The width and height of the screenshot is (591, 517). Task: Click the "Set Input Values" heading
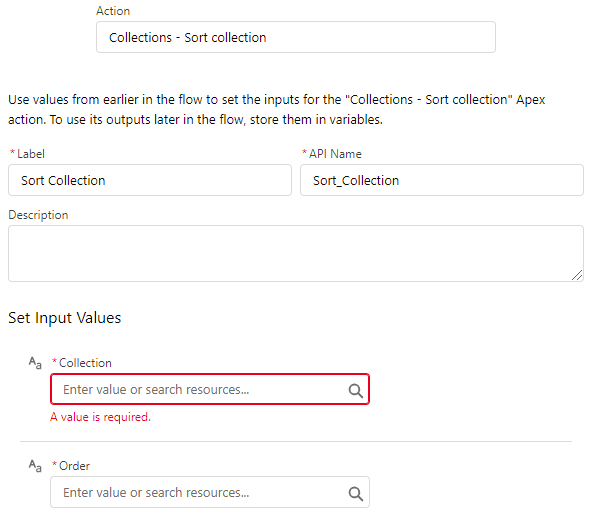tap(64, 318)
